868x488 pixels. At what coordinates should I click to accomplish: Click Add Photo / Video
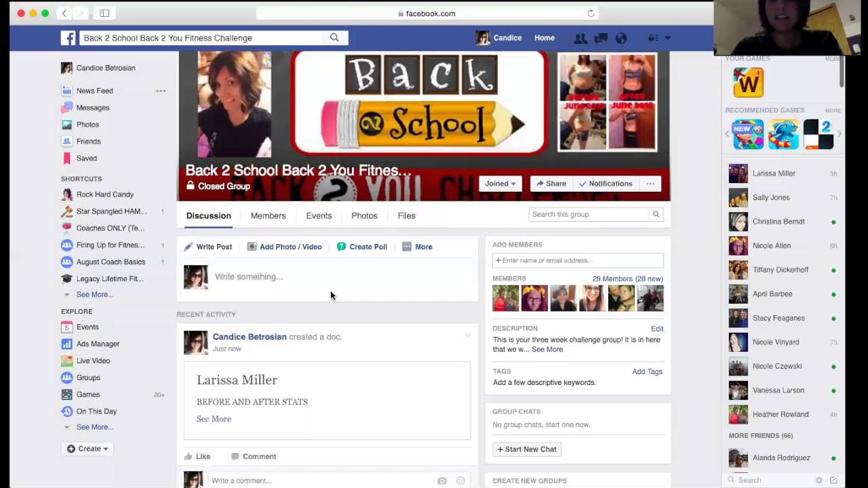click(x=284, y=247)
